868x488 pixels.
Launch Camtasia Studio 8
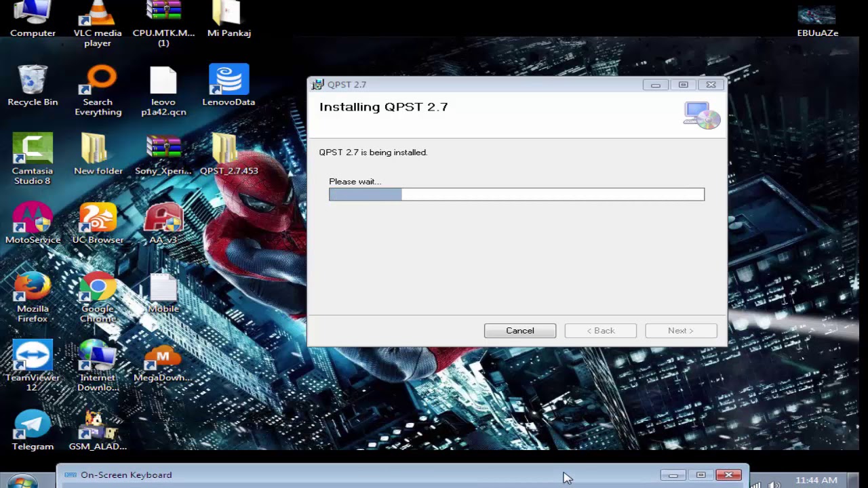tap(33, 159)
